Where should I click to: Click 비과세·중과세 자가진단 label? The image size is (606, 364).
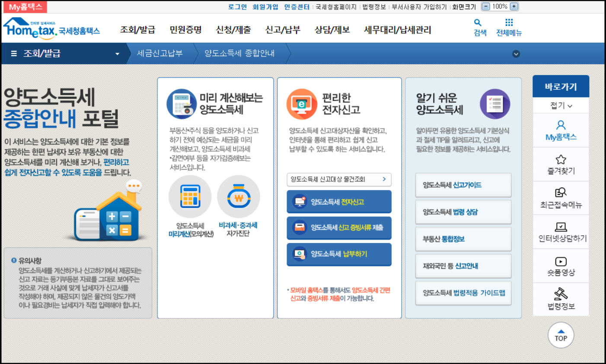[x=238, y=229]
